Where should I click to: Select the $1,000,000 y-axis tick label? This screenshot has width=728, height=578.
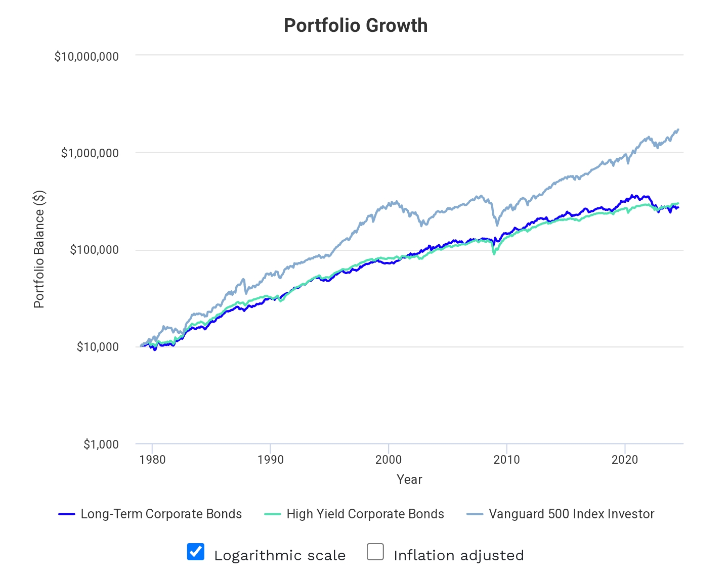click(x=90, y=153)
